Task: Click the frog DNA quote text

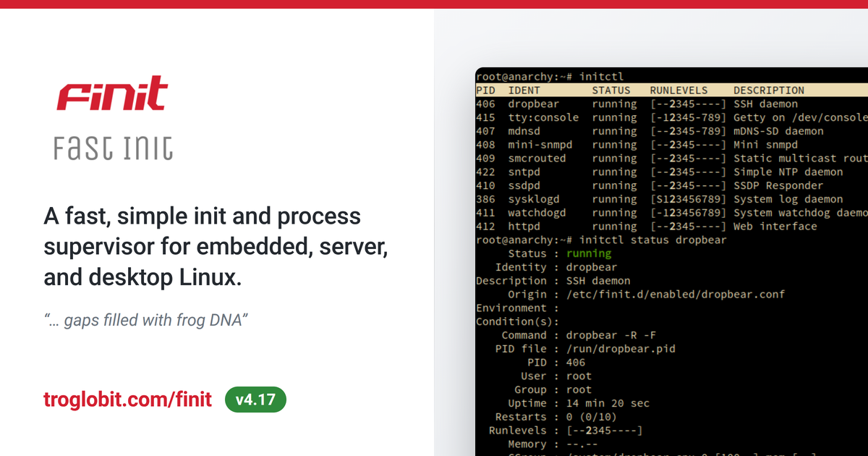Action: tap(147, 320)
